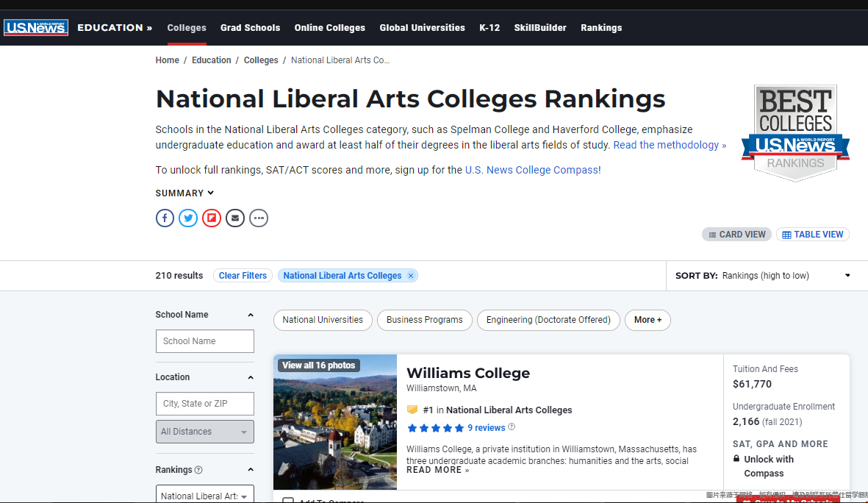Screen dimensions: 868x503
Task: Select the National Universities category
Action: coord(323,320)
